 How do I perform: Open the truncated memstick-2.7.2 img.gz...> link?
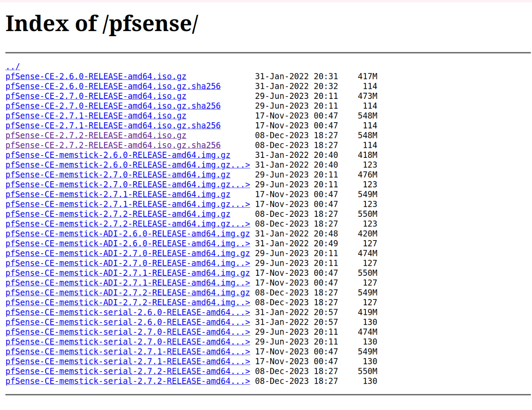(128, 224)
